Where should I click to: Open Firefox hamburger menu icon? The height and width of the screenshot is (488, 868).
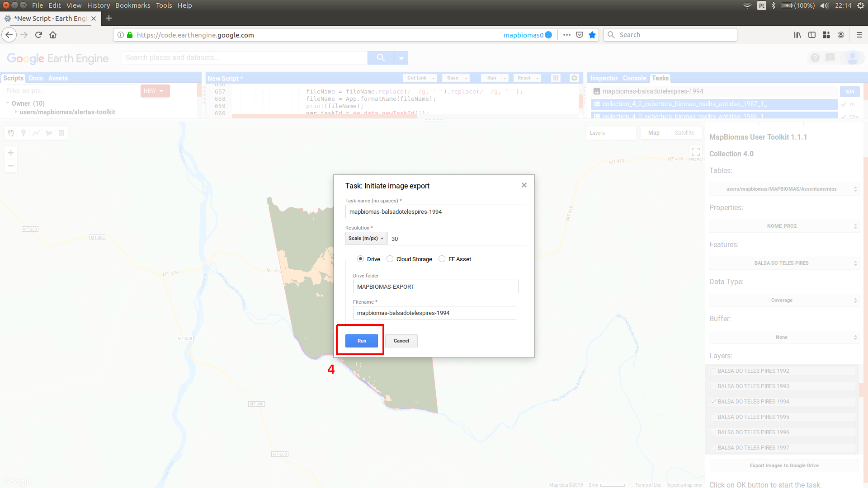tap(859, 35)
